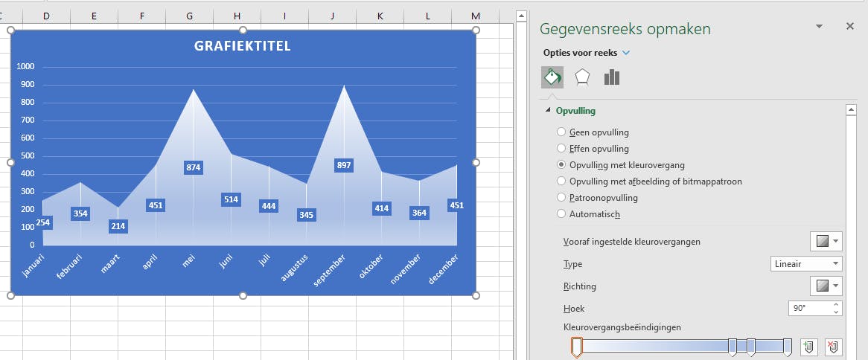Collapse the Opvulling section
Screen dimensions: 868x360
548,110
